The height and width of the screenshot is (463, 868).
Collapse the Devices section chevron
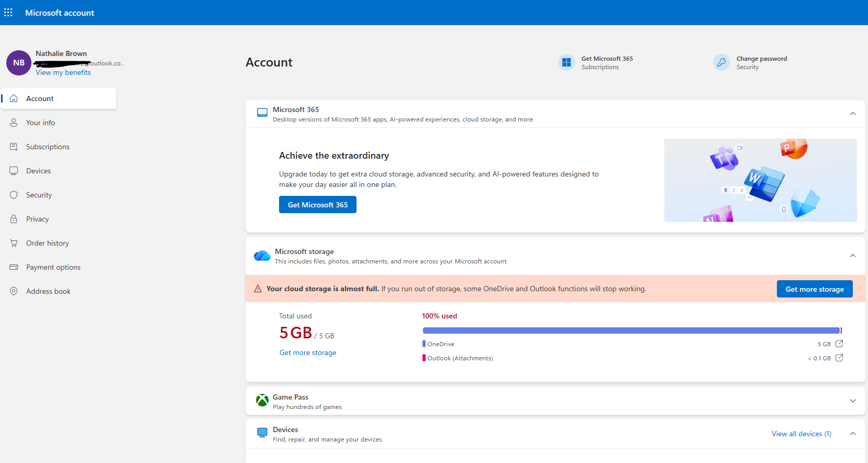tap(853, 434)
